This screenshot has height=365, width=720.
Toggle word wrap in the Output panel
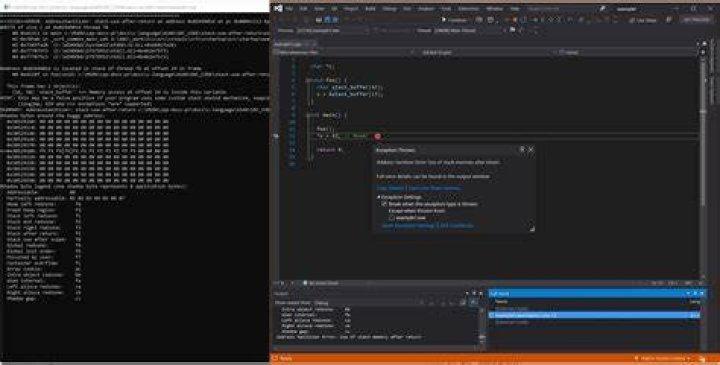tap(473, 303)
